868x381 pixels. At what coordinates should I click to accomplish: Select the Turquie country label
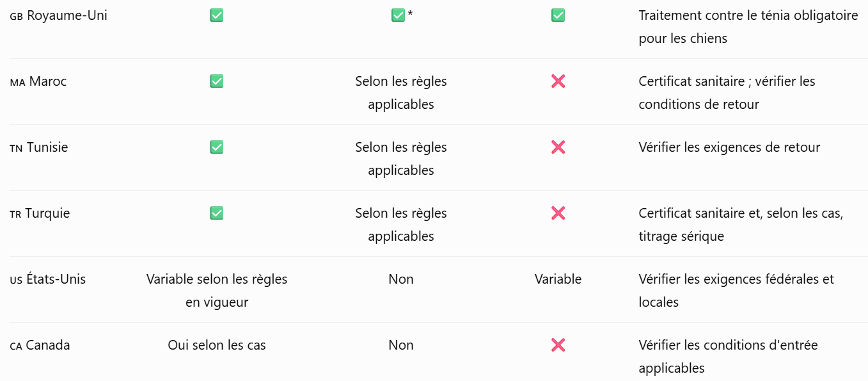(x=40, y=213)
